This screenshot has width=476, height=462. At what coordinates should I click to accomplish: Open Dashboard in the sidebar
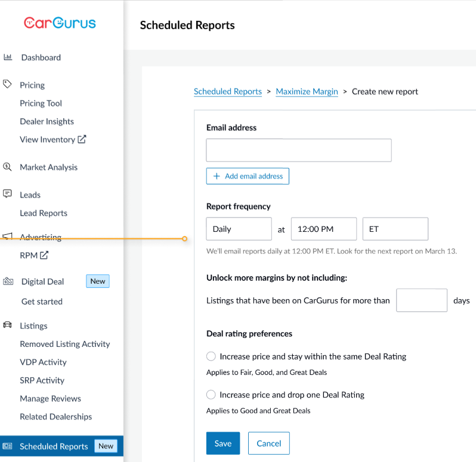(x=41, y=57)
